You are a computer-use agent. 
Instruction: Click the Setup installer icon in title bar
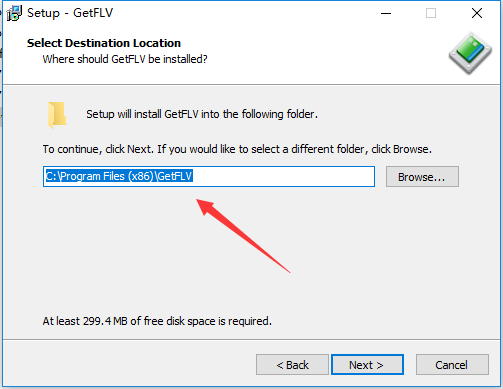14,13
